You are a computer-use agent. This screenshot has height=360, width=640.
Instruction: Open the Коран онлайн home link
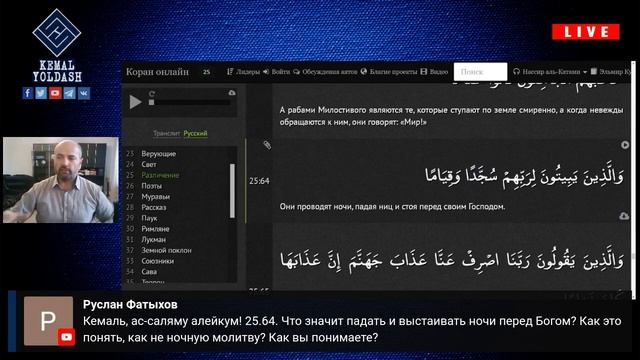click(x=157, y=72)
